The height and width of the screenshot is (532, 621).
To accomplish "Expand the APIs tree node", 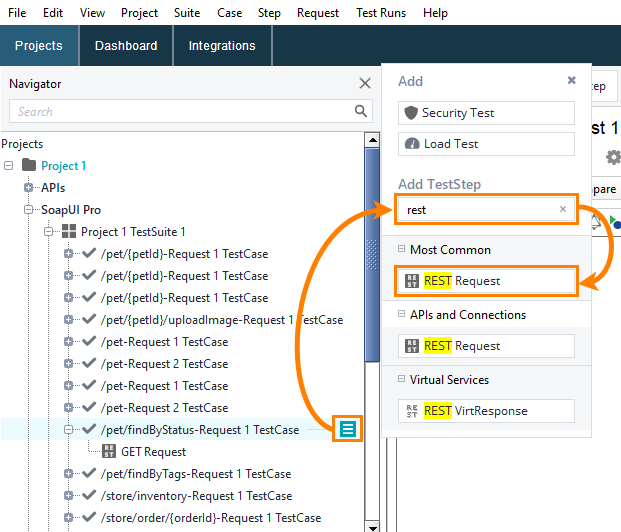I will coord(29,188).
